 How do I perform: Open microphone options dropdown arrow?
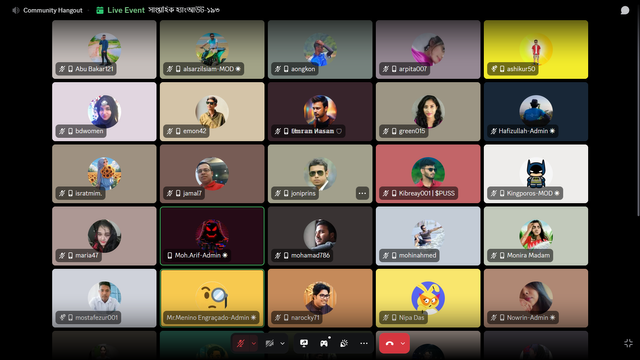coord(253,344)
